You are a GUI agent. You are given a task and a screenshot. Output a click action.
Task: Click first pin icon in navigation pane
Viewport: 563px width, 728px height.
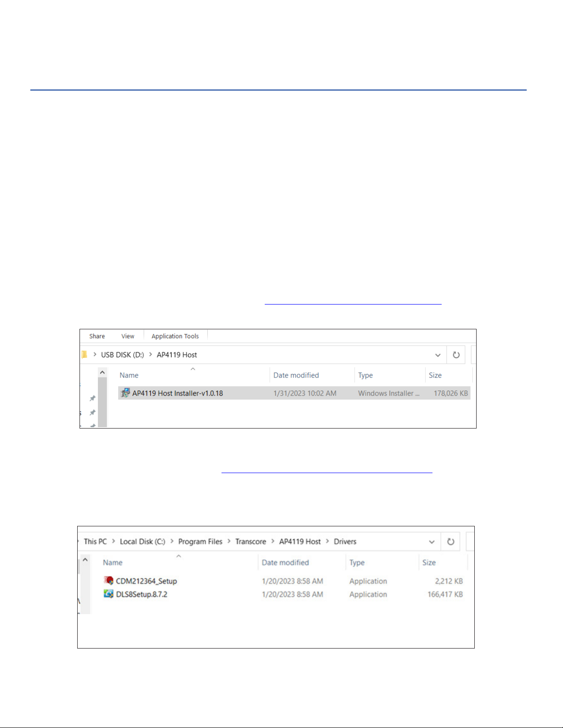(92, 398)
